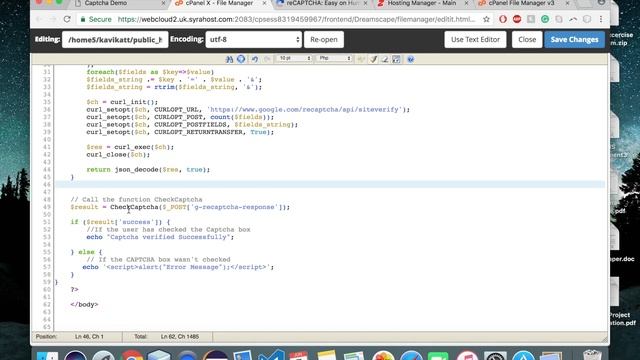The image size is (640, 360).
Task: Reload the page with browser refresh icon
Action: pyautogui.click(x=67, y=19)
